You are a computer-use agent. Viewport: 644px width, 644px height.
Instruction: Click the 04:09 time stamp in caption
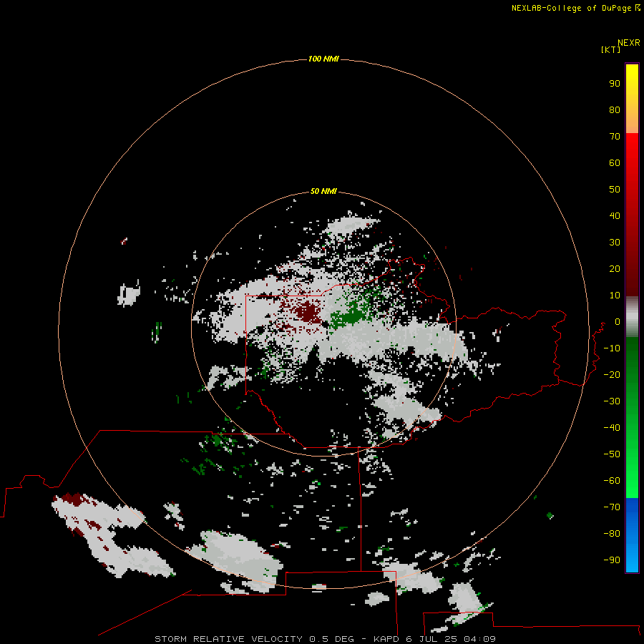(479, 639)
